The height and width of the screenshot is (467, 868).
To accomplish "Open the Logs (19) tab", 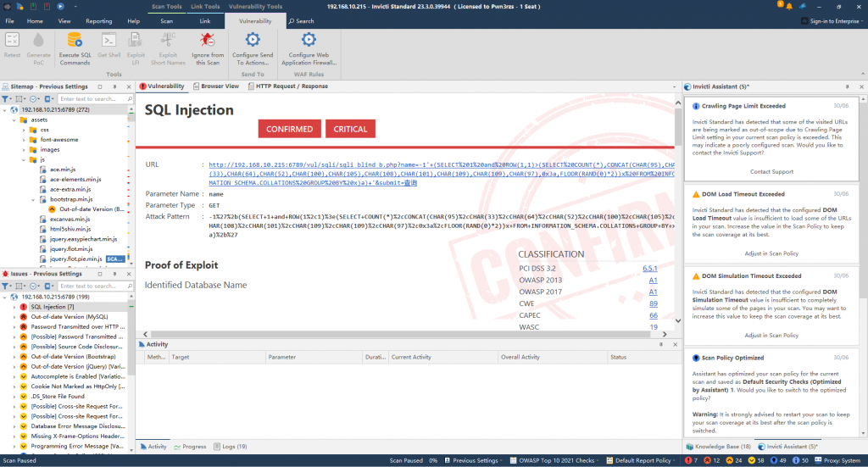I will click(x=231, y=447).
